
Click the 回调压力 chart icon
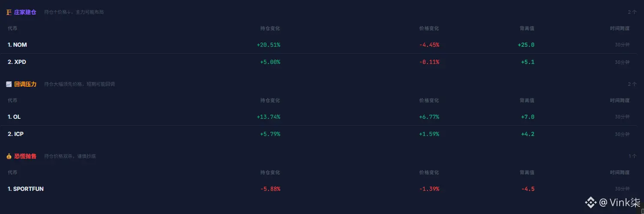pos(9,84)
